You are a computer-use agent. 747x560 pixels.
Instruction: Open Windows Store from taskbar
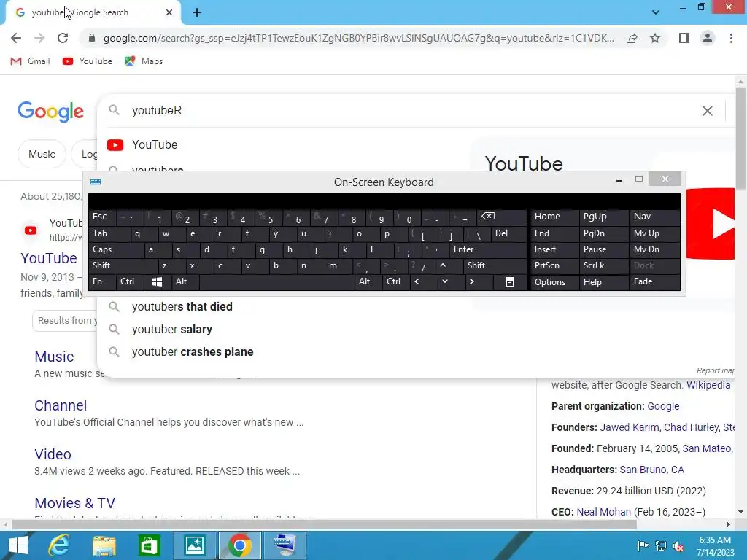[x=149, y=545]
